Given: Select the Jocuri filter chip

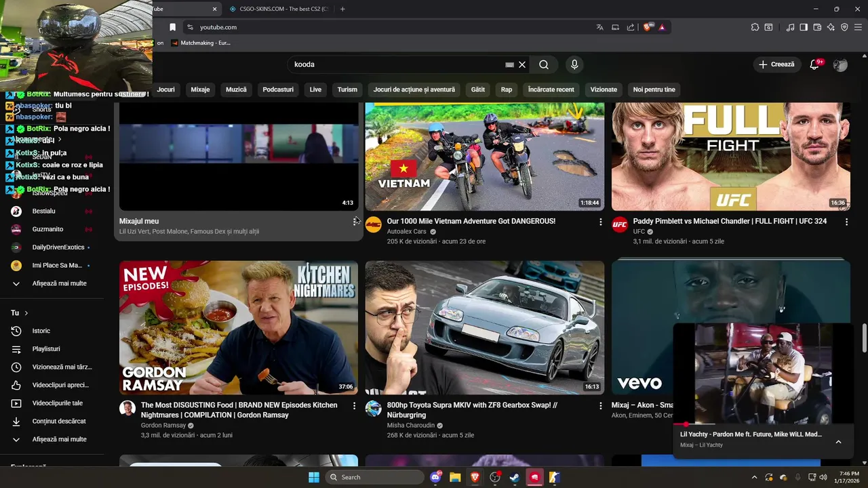Looking at the screenshot, I should 165,89.
